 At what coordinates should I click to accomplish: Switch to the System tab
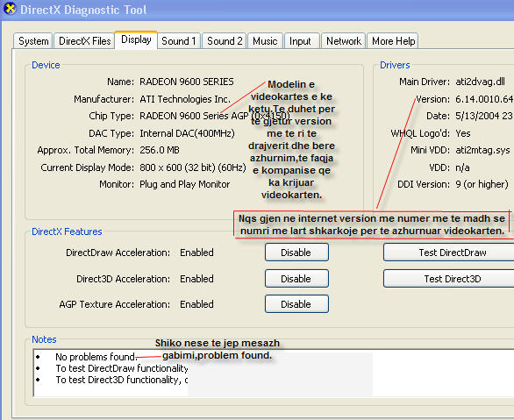click(x=33, y=41)
